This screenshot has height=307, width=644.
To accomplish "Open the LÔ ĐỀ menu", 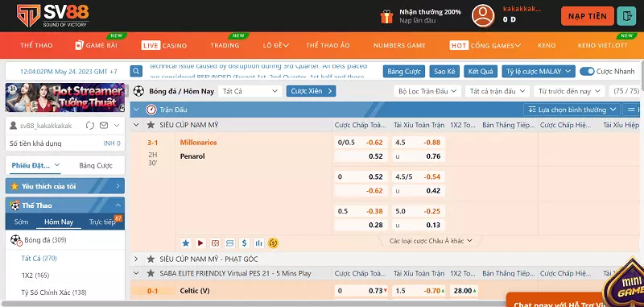I will [276, 46].
